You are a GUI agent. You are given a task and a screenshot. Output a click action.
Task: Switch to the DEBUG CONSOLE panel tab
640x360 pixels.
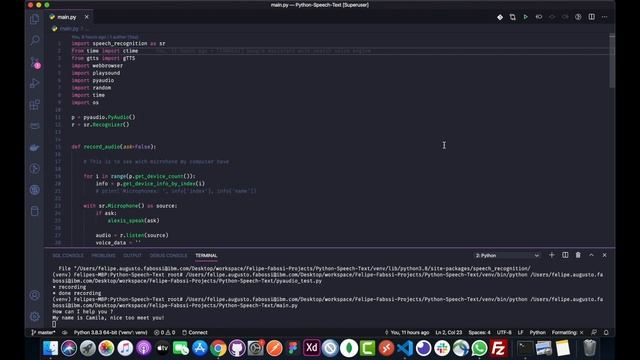pyautogui.click(x=168, y=256)
